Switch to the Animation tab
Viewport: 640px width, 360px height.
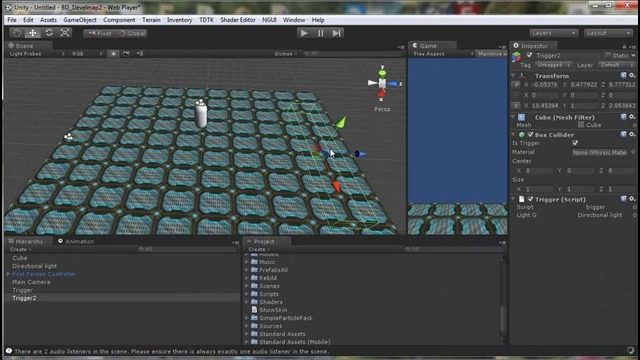(x=76, y=241)
